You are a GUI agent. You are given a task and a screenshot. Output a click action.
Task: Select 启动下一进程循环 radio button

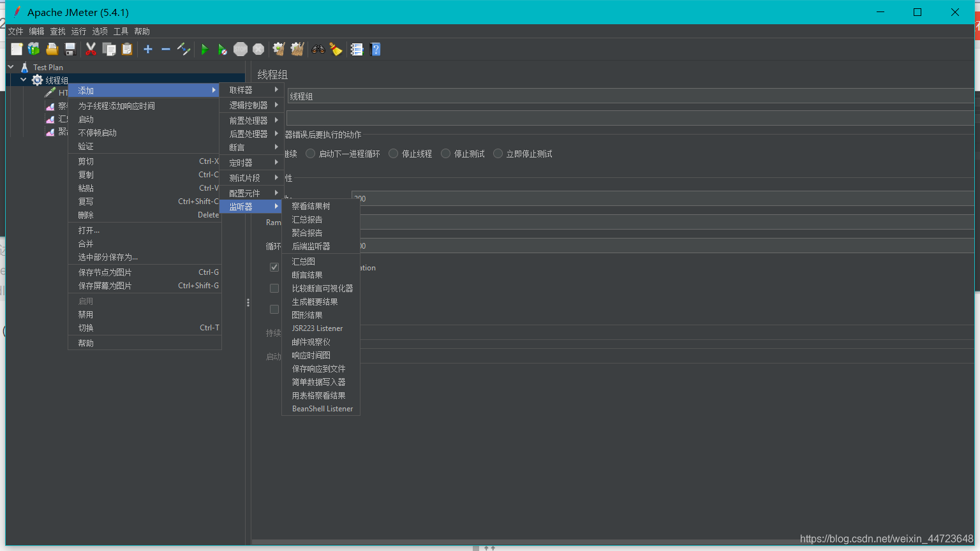coord(311,154)
